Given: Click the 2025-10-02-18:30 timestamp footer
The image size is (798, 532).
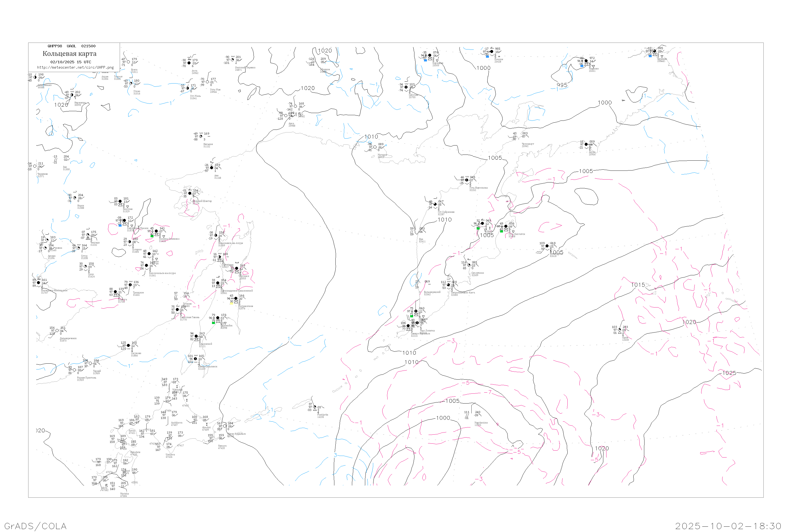Looking at the screenshot, I should click(728, 526).
